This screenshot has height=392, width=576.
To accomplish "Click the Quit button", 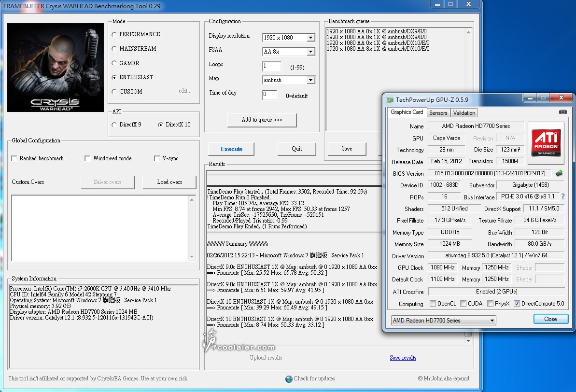I will (297, 149).
